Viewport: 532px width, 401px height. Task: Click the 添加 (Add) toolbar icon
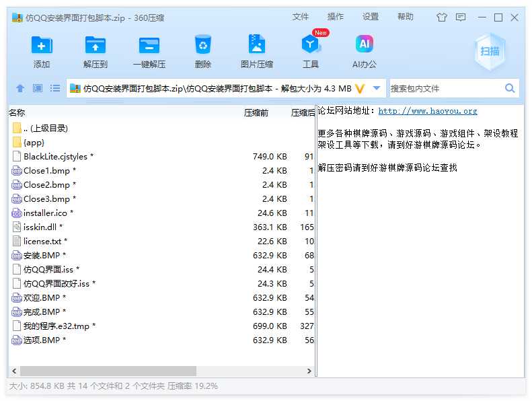(x=42, y=45)
